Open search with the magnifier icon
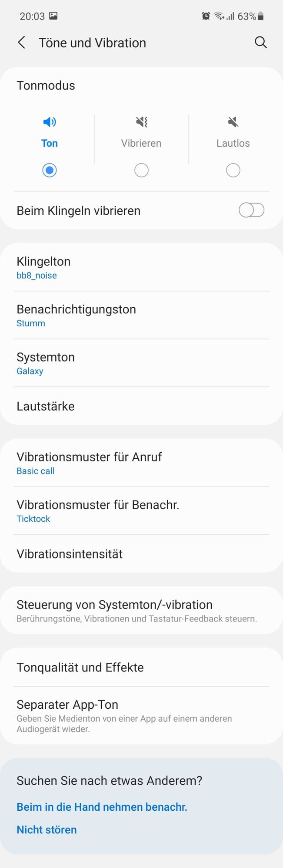The width and height of the screenshot is (283, 868). [260, 43]
